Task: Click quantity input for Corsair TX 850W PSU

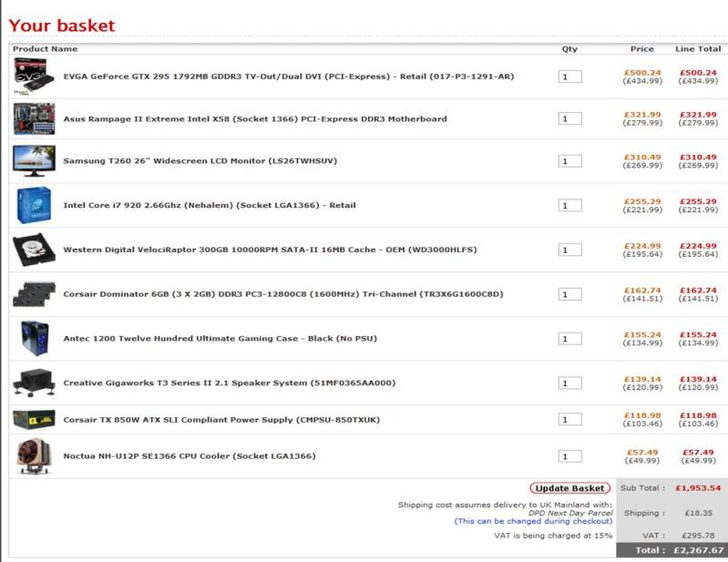Action: tap(569, 420)
